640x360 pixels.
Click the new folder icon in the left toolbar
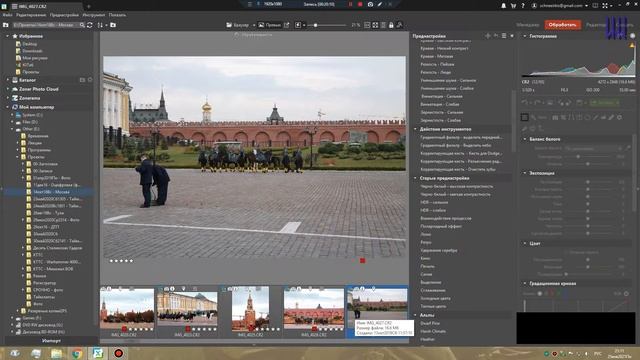(x=113, y=25)
